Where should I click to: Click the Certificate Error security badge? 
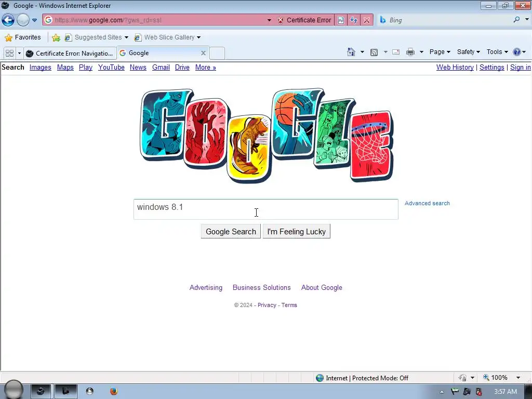304,20
